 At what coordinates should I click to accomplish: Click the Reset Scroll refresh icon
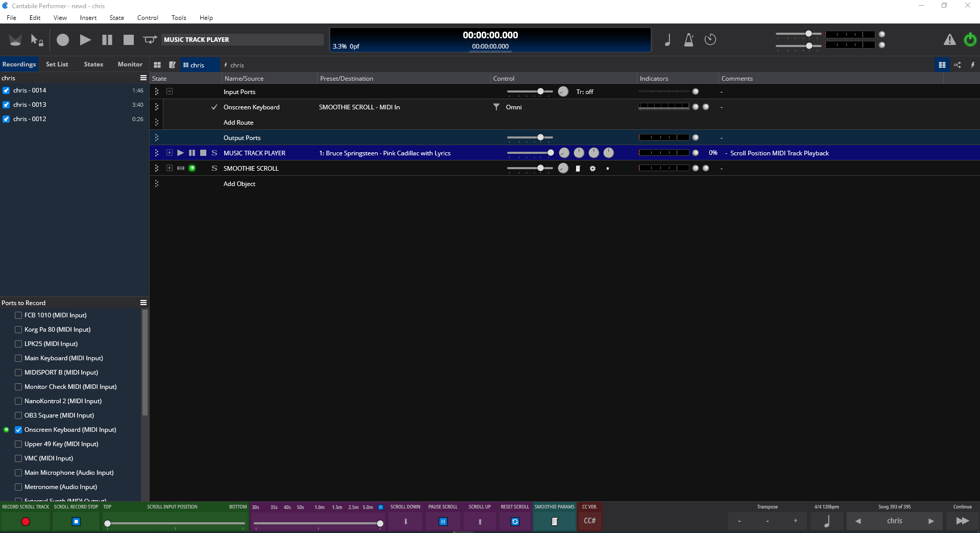click(515, 521)
